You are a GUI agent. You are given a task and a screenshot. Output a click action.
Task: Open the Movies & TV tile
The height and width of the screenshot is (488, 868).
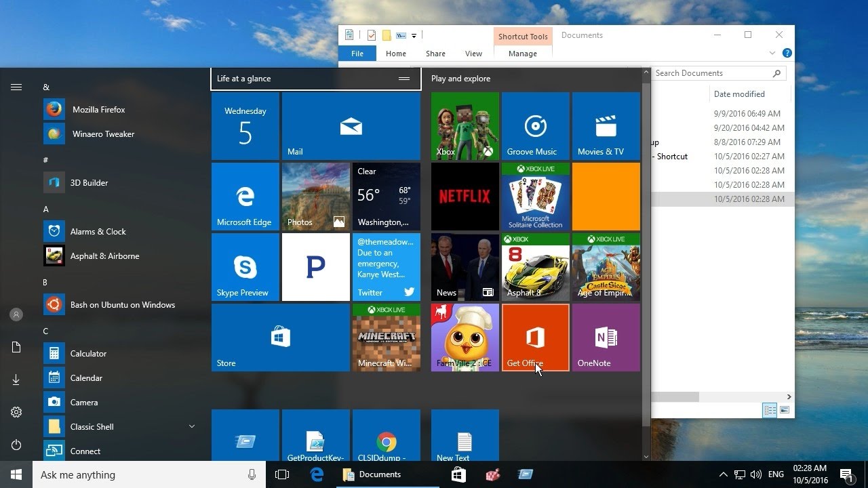click(606, 126)
